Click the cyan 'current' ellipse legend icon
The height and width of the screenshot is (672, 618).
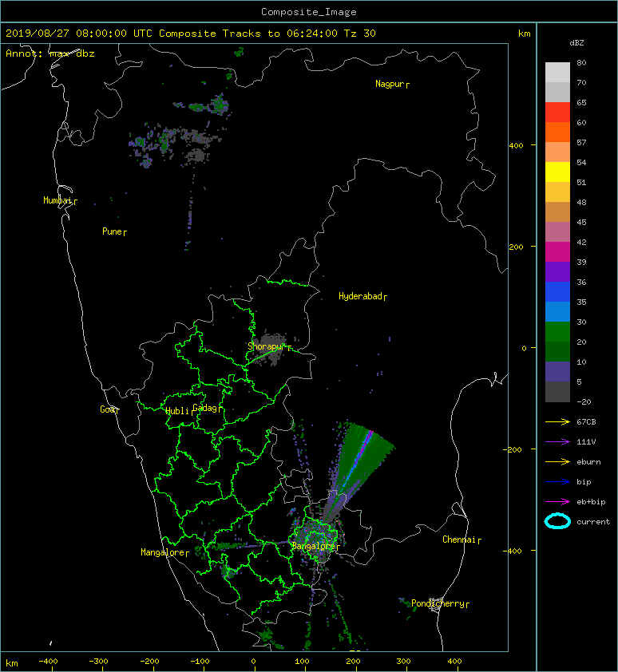[557, 521]
